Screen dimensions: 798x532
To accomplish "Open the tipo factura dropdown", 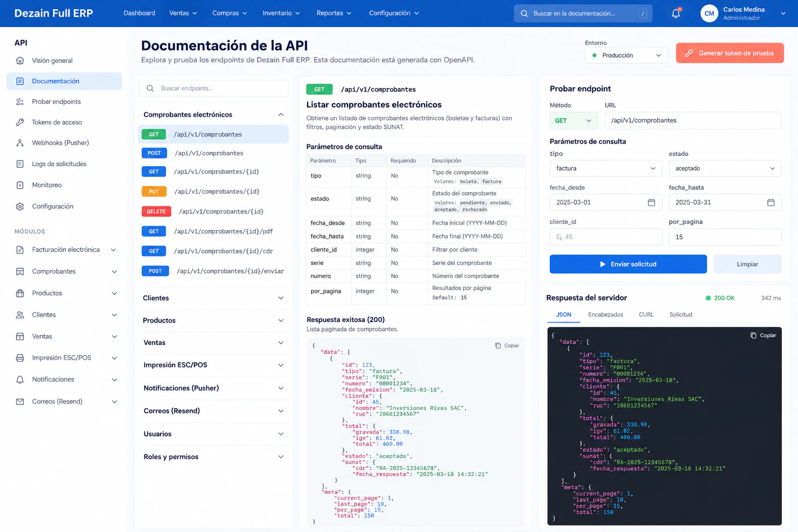I will [x=606, y=168].
